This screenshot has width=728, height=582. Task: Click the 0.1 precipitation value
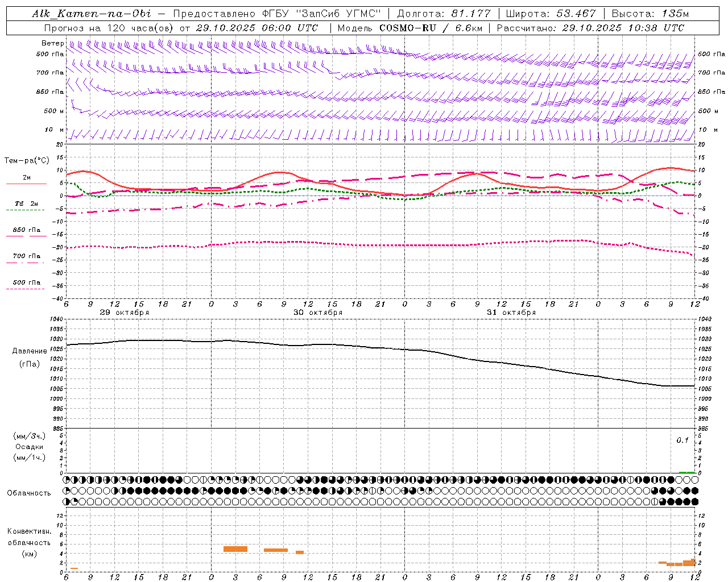pyautogui.click(x=682, y=440)
